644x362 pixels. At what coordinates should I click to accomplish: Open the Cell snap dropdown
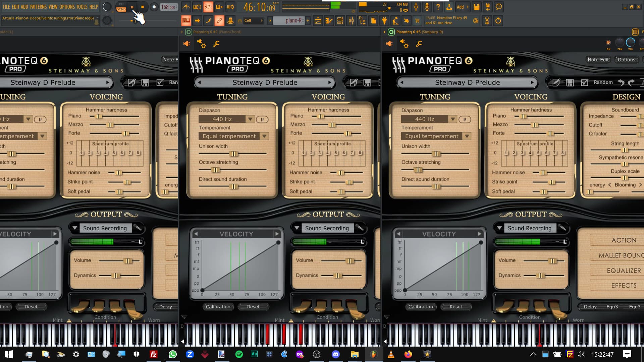coord(254,21)
